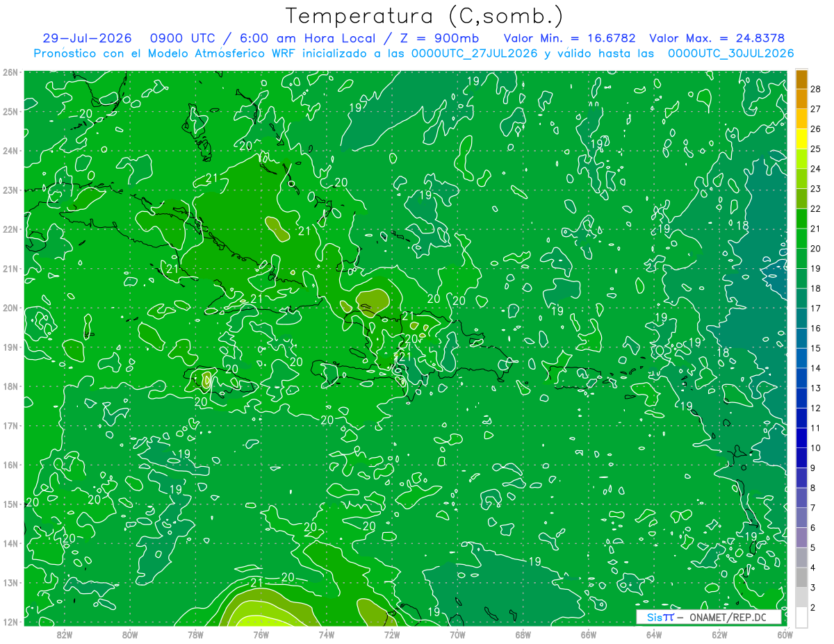Click the "68W" longitude axis label

pyautogui.click(x=523, y=634)
